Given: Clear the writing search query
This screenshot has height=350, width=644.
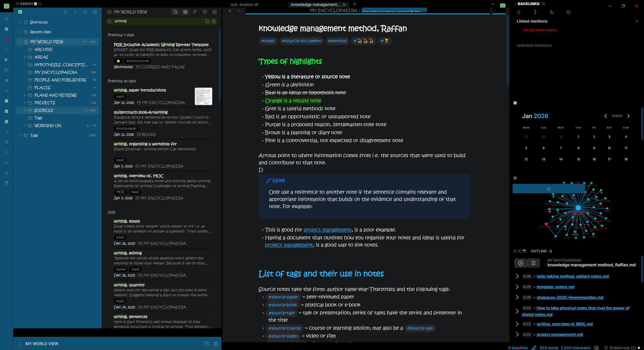Looking at the screenshot, I should (x=214, y=21).
